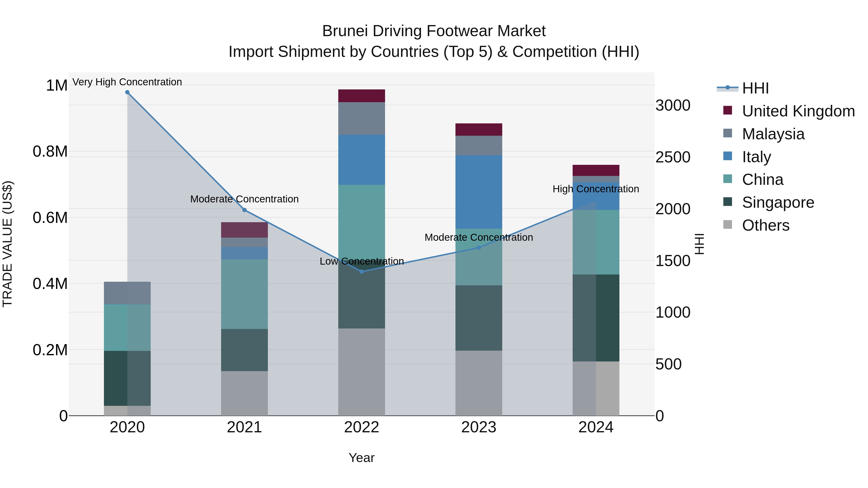This screenshot has height=488, width=868.
Task: Click the Malaysia gray-blue legend swatch
Action: pyautogui.click(x=728, y=133)
